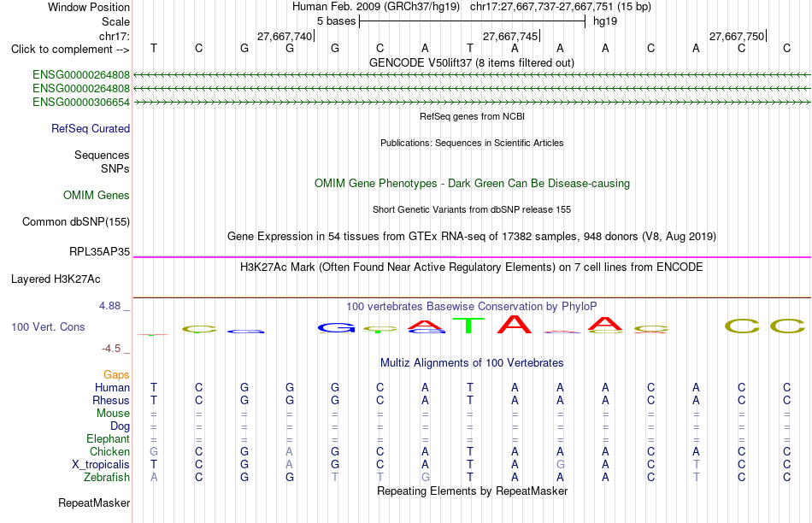Image resolution: width=812 pixels, height=523 pixels.
Task: Select the X_tropicalis alignment row label
Action: pos(101,465)
